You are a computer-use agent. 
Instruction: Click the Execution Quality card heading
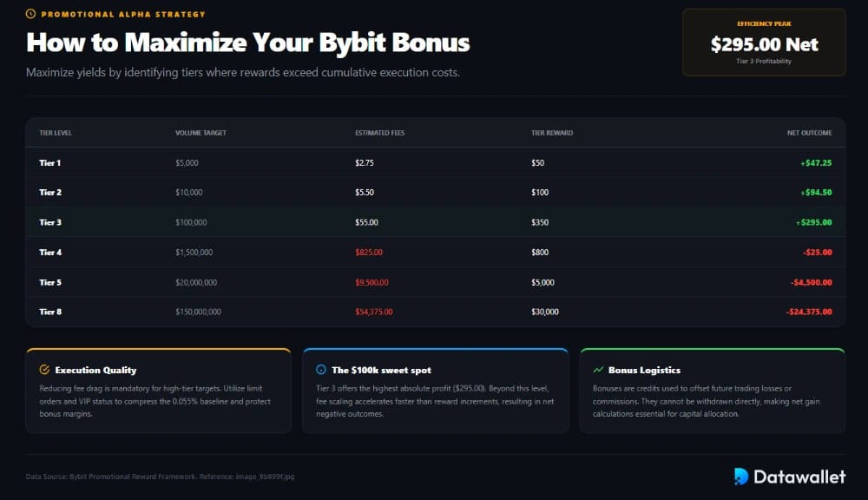pos(95,370)
